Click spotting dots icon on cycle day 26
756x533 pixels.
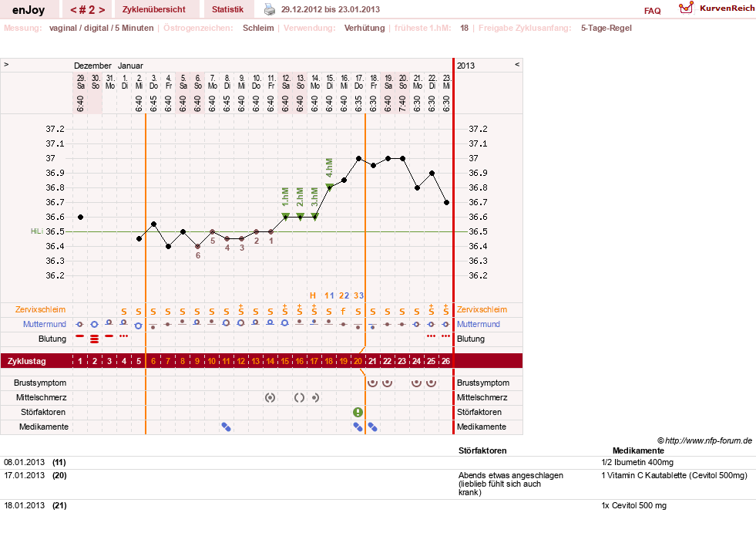click(446, 336)
